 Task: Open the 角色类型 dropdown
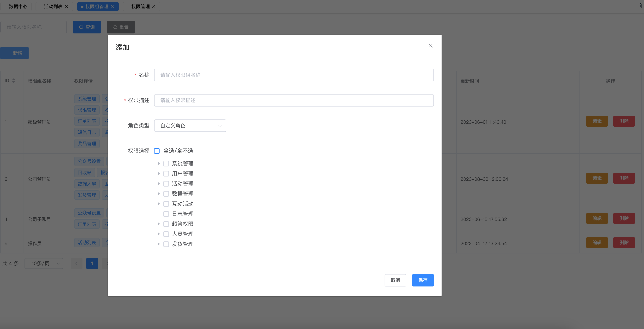pyautogui.click(x=190, y=126)
